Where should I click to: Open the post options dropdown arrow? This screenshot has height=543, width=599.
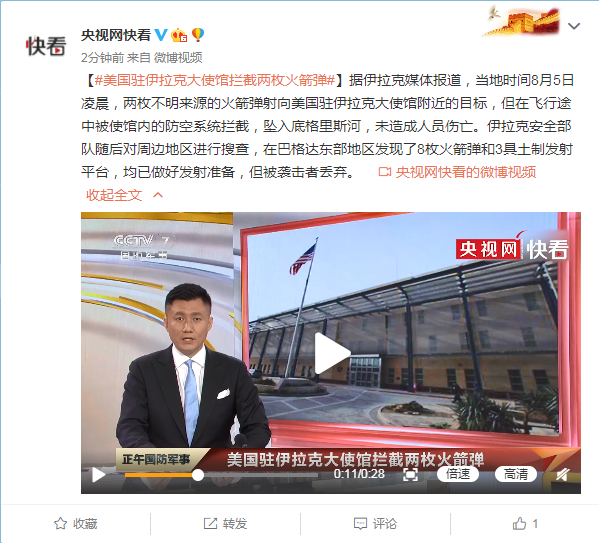pos(574,26)
